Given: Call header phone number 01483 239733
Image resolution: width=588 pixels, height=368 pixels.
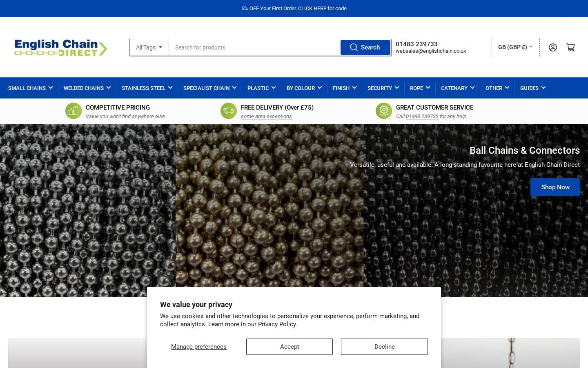Looking at the screenshot, I should click(416, 44).
